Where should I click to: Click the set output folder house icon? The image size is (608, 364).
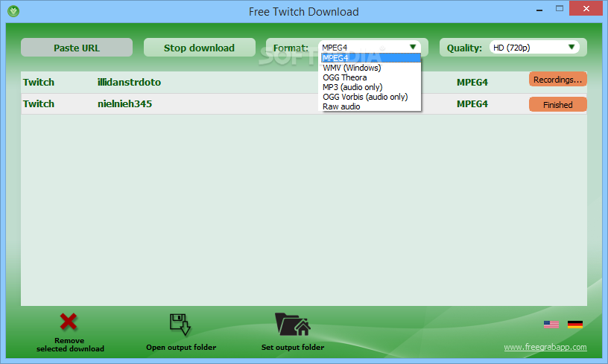(x=293, y=324)
